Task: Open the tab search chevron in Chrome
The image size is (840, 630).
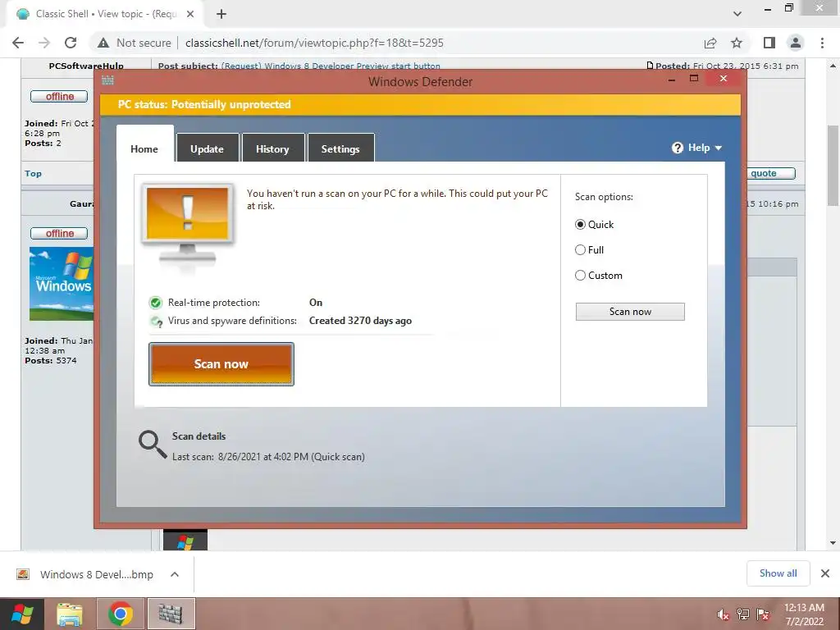Action: pos(737,14)
